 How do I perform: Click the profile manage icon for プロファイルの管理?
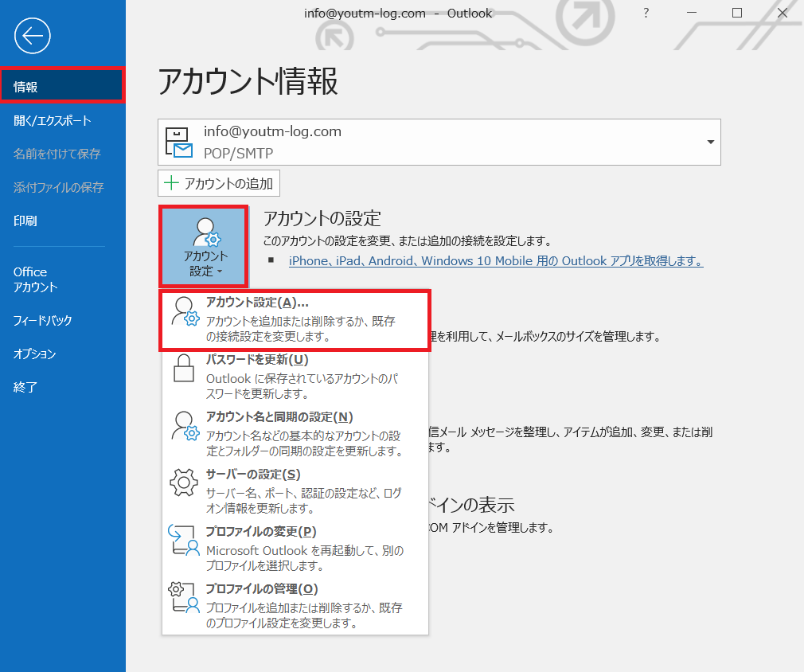pos(184,597)
